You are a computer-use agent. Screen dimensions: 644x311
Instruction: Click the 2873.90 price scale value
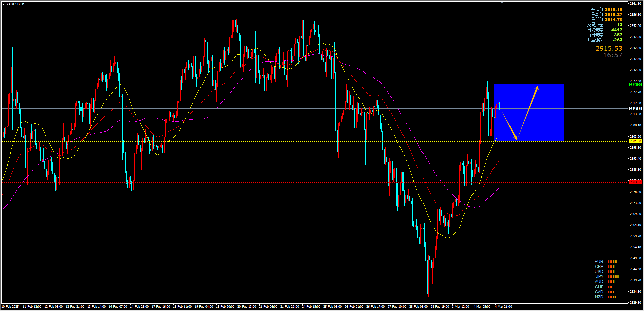(x=636, y=203)
